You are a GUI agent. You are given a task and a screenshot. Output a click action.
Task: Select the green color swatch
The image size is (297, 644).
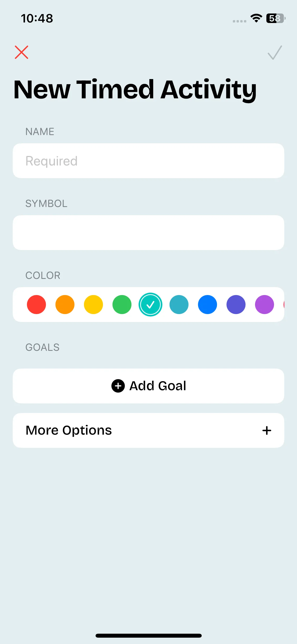pos(122,305)
